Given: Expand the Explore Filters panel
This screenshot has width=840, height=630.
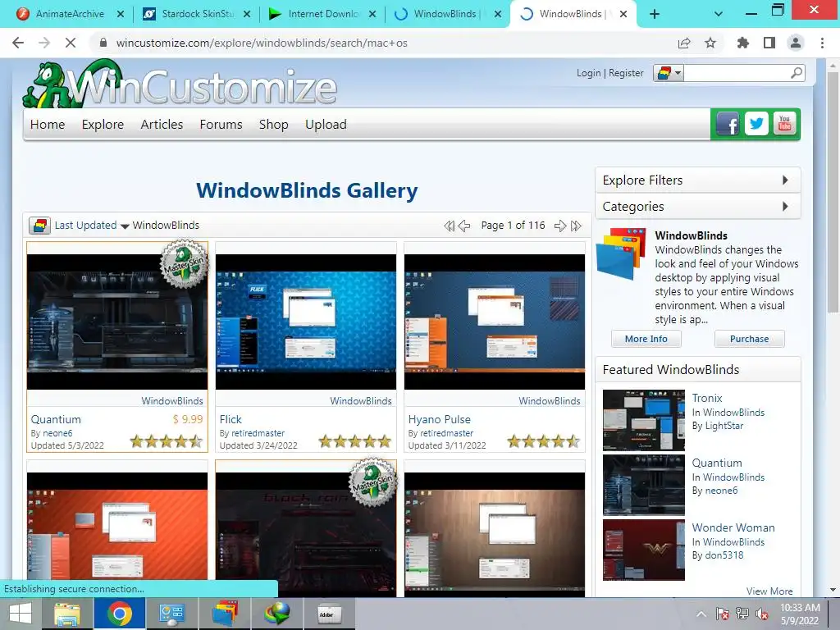Looking at the screenshot, I should (697, 180).
